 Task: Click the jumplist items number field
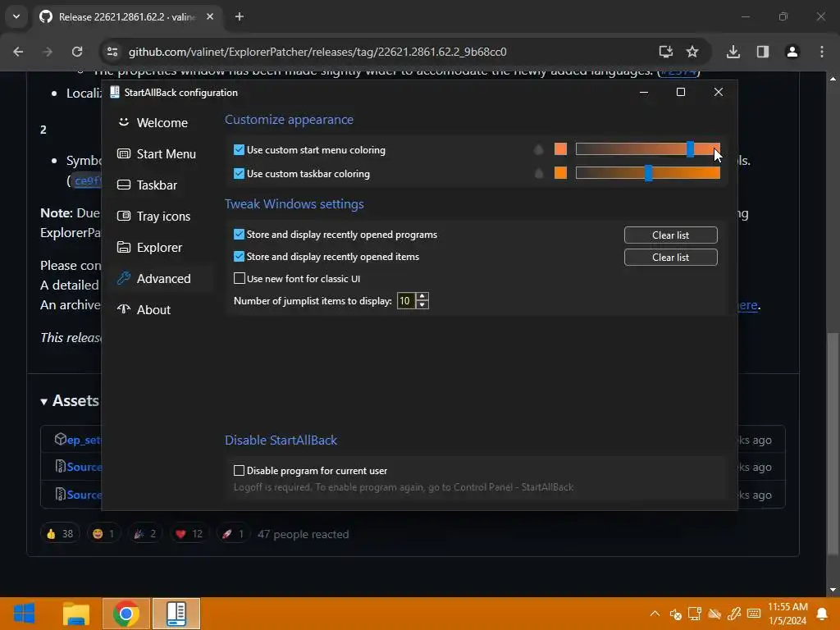(405, 301)
